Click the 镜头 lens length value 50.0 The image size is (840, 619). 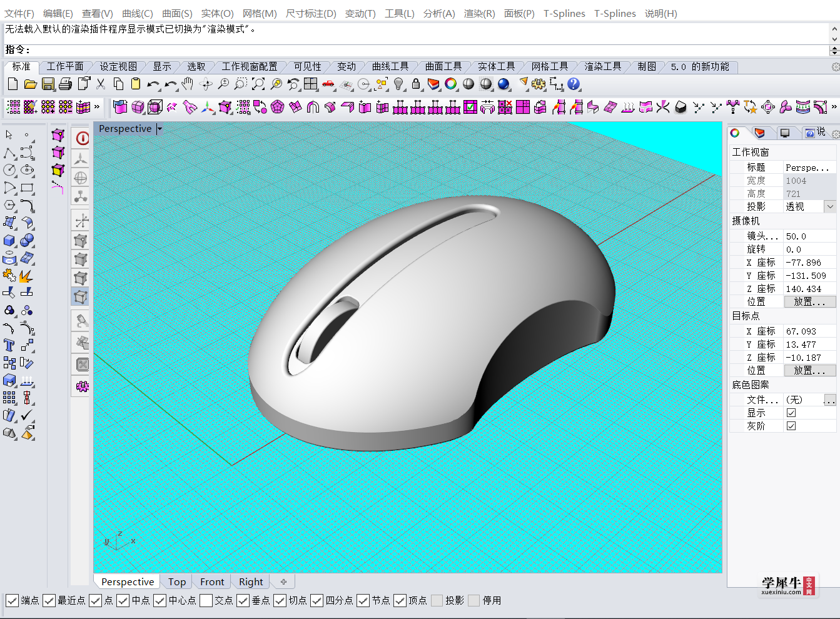[809, 236]
